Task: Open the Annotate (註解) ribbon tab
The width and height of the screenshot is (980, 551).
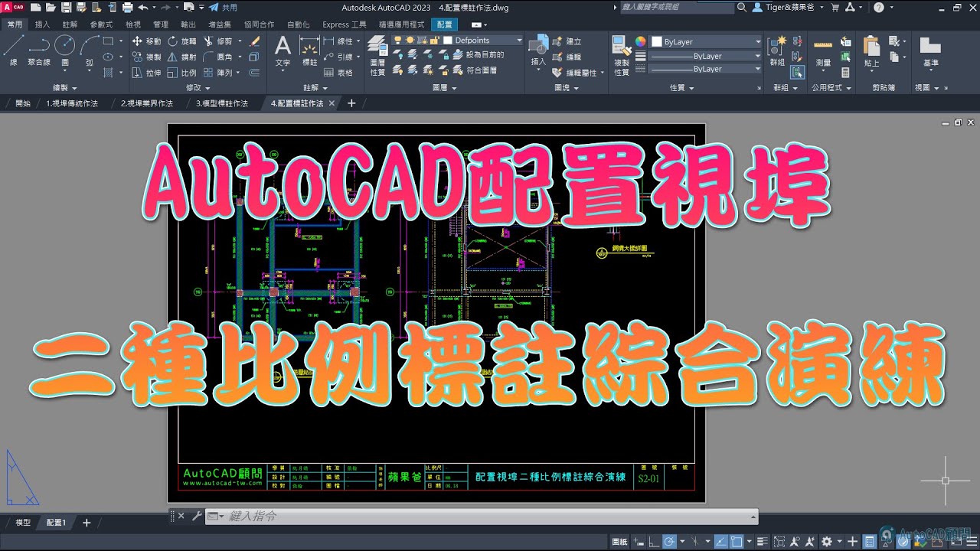Action: click(x=70, y=24)
